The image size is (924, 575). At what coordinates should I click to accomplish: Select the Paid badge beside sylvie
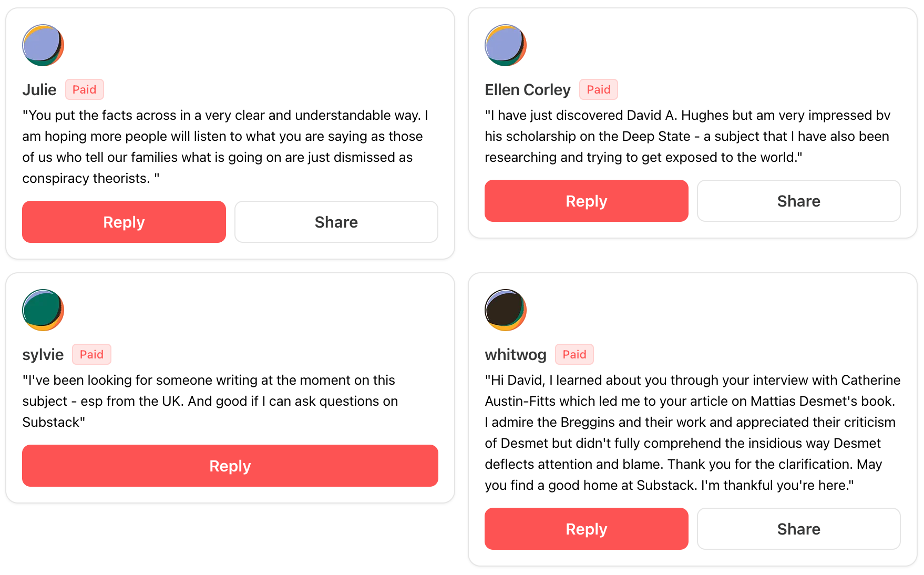tap(91, 354)
